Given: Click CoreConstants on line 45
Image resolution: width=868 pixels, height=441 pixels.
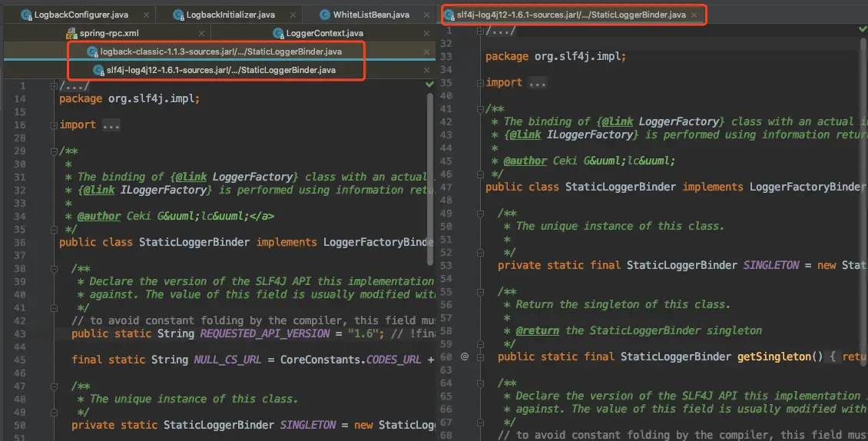Looking at the screenshot, I should (321, 360).
